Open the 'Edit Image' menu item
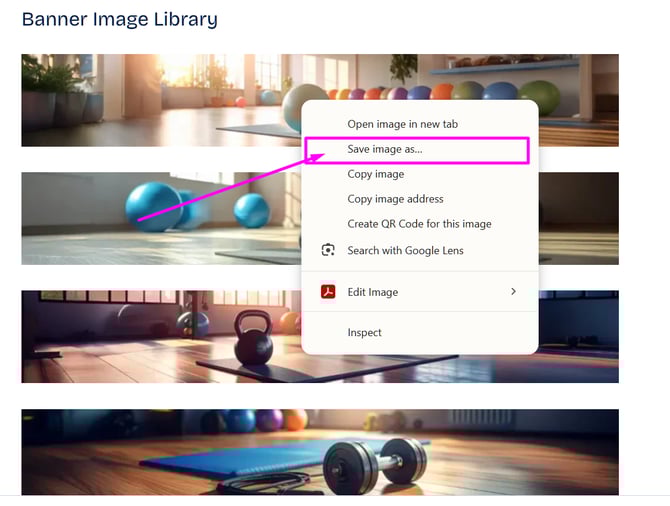 pos(372,292)
